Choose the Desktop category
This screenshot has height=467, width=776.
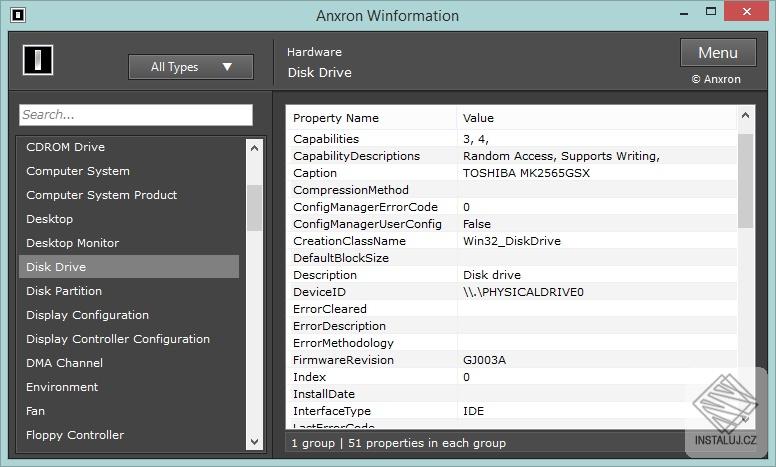point(49,219)
